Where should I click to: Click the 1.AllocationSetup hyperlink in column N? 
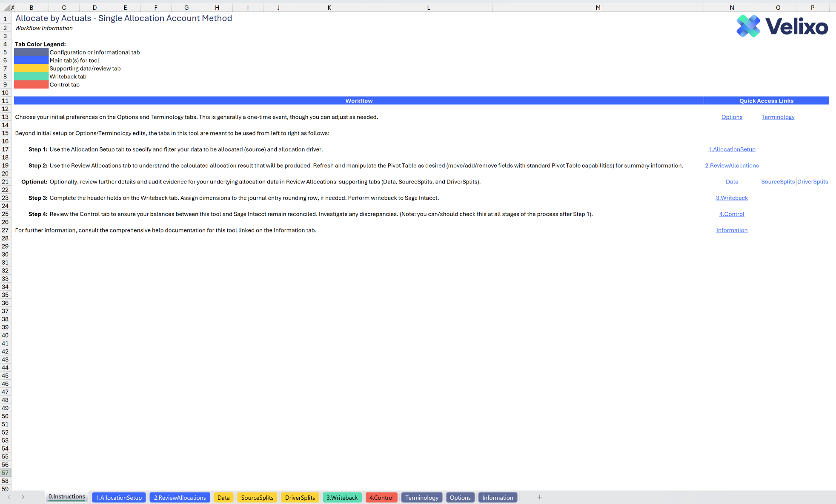(x=732, y=149)
